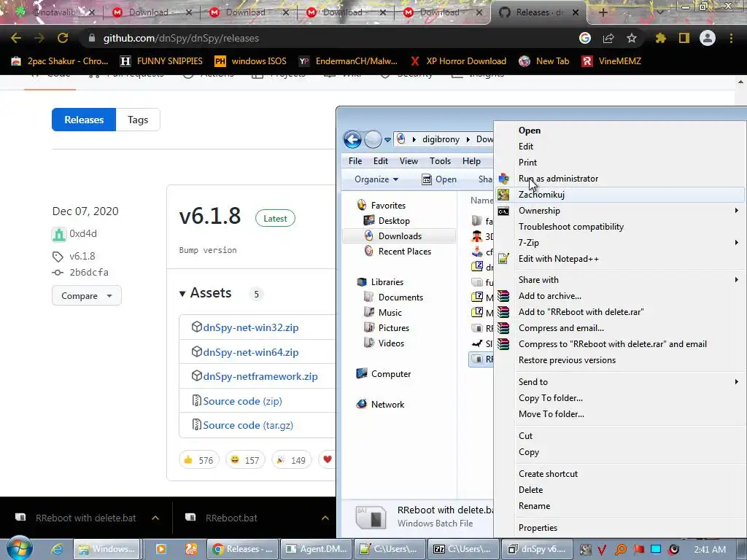Open Chrome side panel icon

click(684, 38)
